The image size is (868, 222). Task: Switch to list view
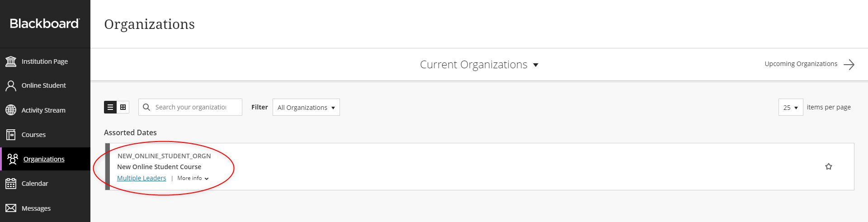pos(110,107)
